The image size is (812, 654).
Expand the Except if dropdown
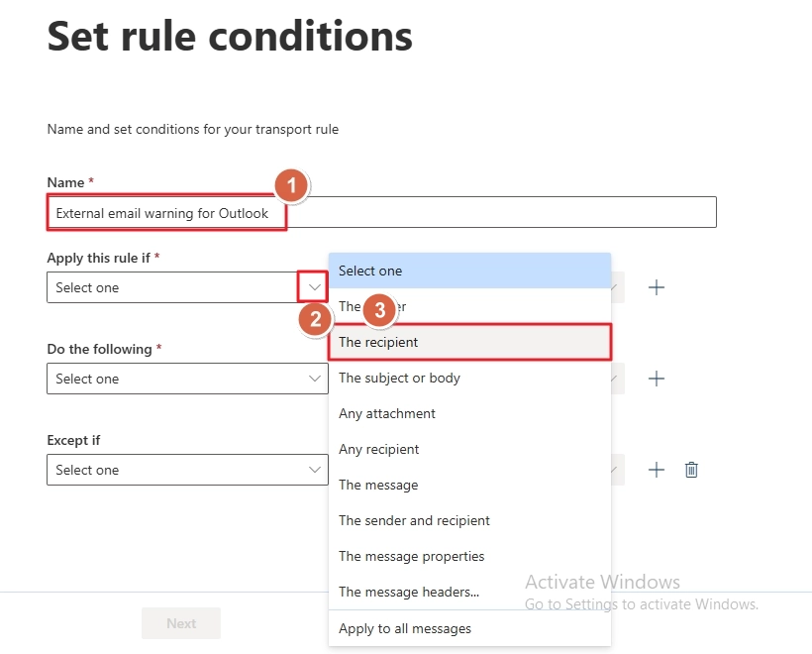point(313,469)
